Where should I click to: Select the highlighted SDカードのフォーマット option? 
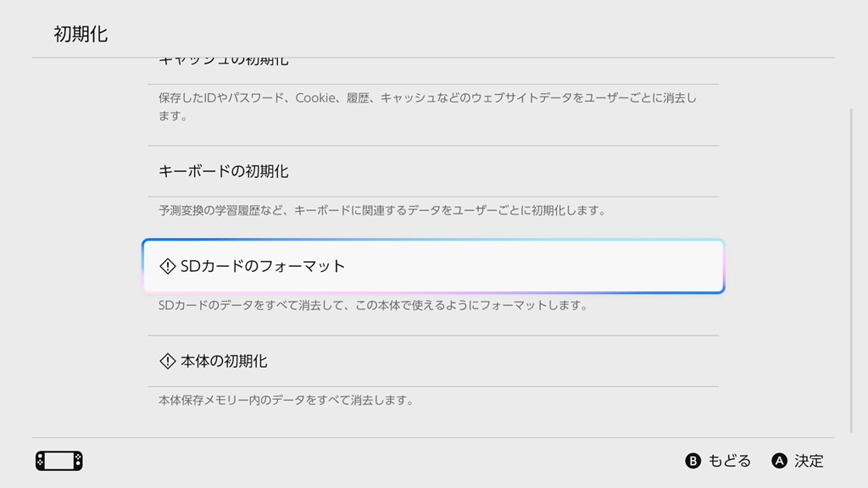click(432, 266)
